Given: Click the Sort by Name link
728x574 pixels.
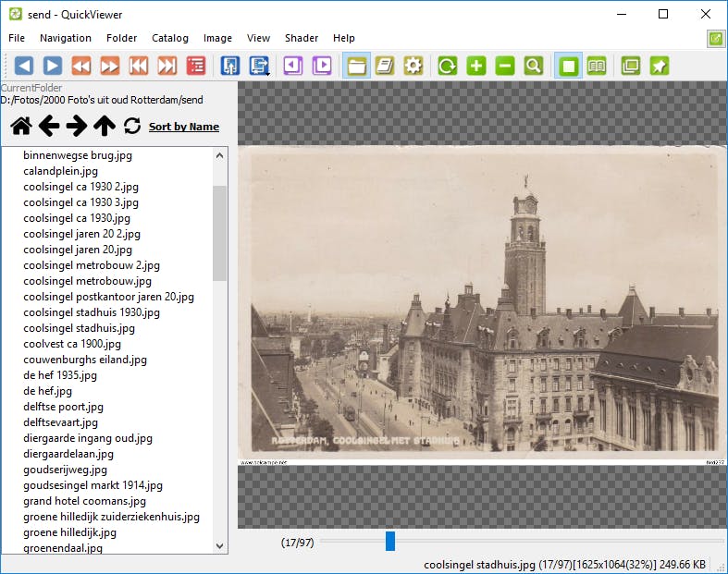Looking at the screenshot, I should 184,127.
